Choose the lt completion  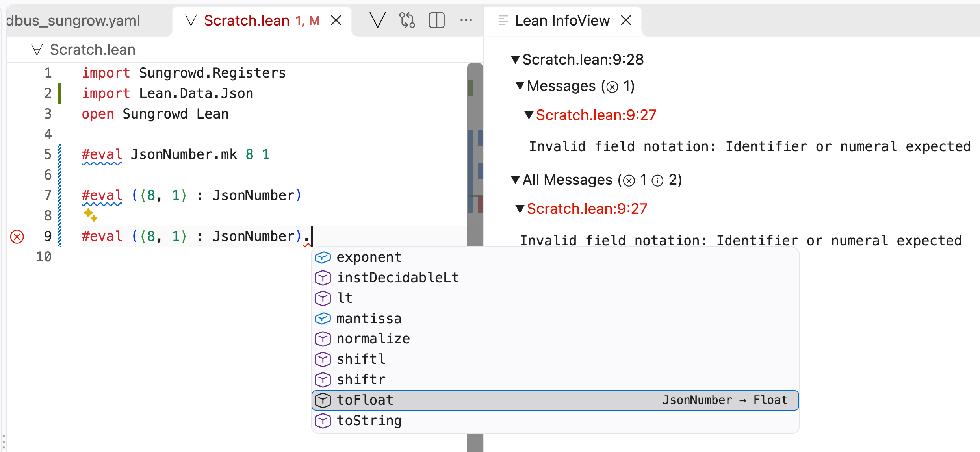(x=555, y=298)
